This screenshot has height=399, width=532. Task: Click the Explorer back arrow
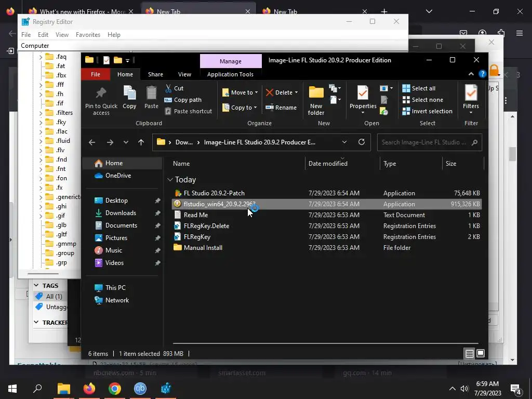click(92, 142)
